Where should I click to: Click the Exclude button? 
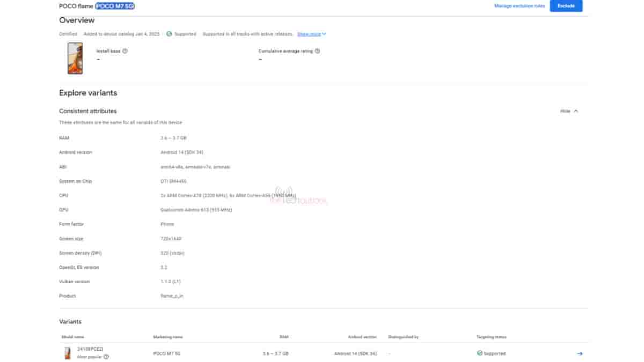(566, 6)
